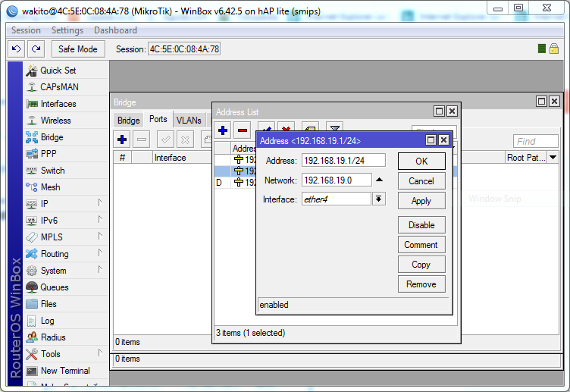Click the Redo arrow in toolbar
The width and height of the screenshot is (570, 392).
tap(36, 49)
